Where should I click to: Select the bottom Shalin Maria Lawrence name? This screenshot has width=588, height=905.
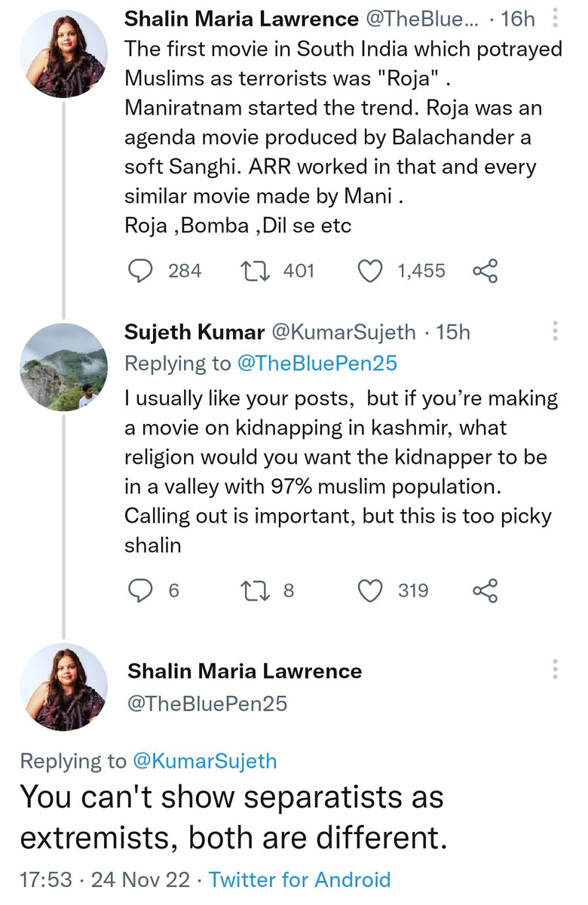pos(244,670)
